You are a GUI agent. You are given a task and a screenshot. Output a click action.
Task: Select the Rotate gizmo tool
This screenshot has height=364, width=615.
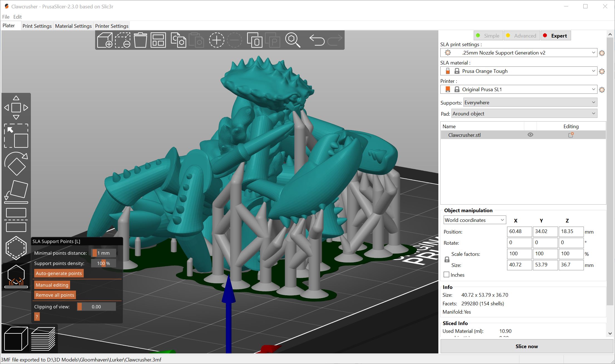click(16, 164)
